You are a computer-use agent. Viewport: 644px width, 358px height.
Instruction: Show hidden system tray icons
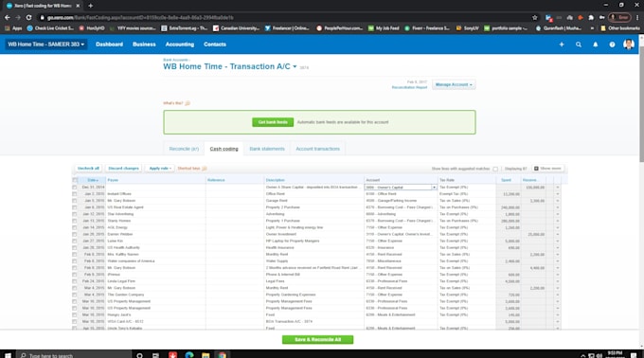tap(582, 355)
